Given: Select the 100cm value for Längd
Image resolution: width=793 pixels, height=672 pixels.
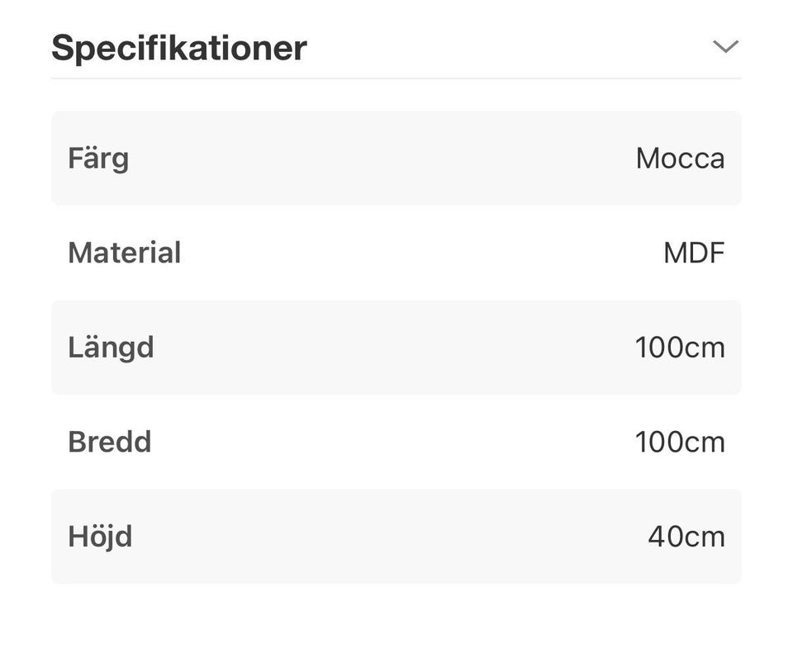Looking at the screenshot, I should [680, 348].
